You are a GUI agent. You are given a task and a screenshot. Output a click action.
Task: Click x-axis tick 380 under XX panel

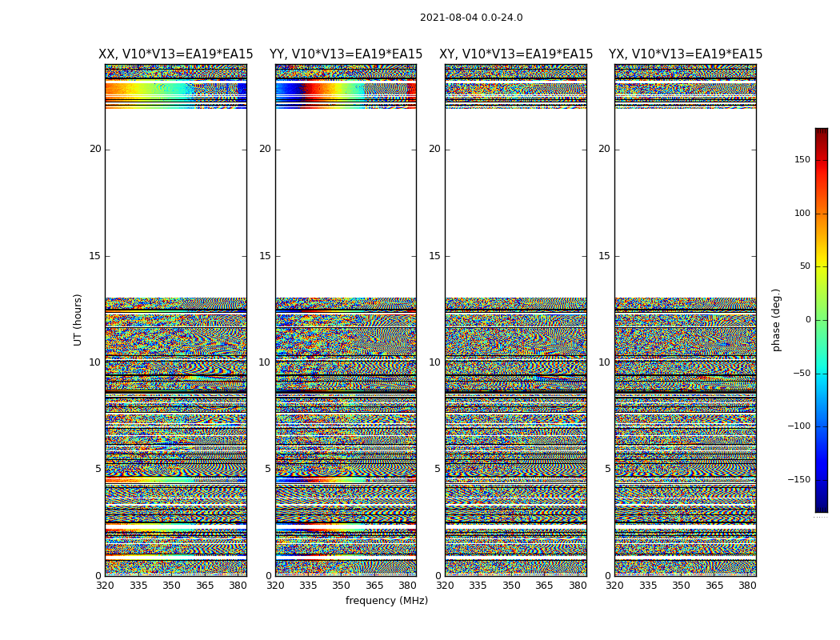coord(238,586)
